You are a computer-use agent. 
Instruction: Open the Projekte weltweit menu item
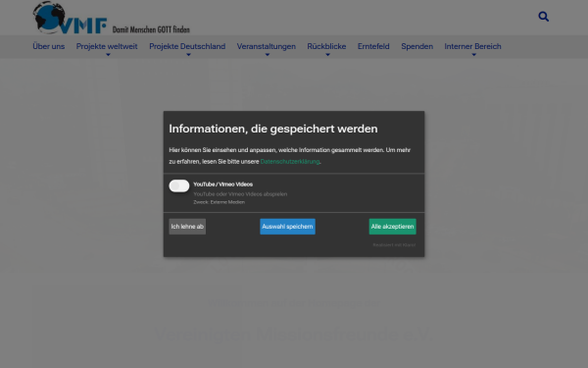tap(107, 46)
